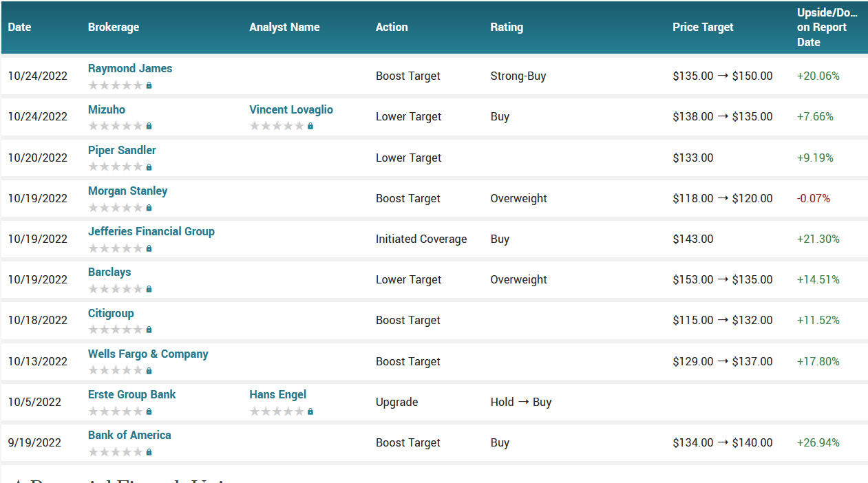This screenshot has height=483, width=868.
Task: Click lock icon next to Vincent Lovaglio's rating
Action: pos(310,126)
